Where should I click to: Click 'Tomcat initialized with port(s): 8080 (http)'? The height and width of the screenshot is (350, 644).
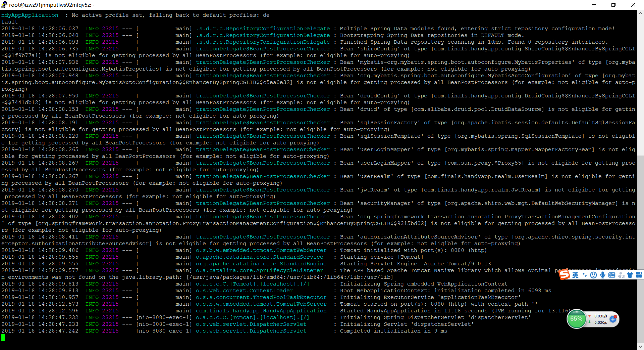(x=413, y=250)
